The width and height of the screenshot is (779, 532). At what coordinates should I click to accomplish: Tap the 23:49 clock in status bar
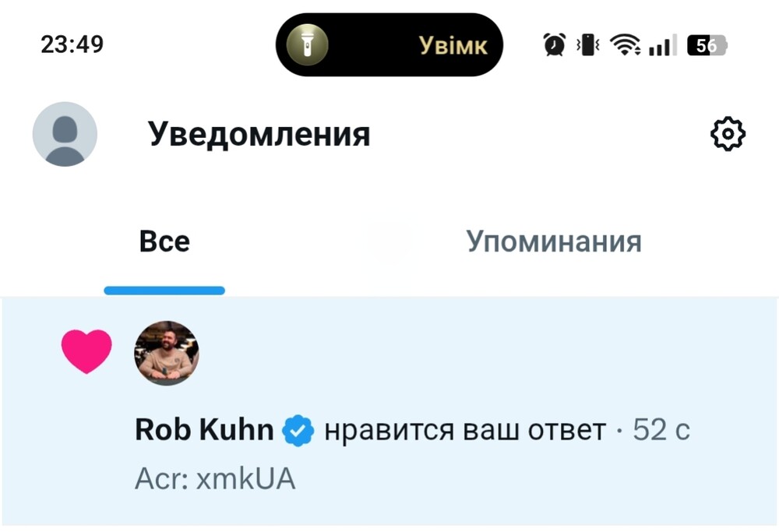pyautogui.click(x=72, y=44)
